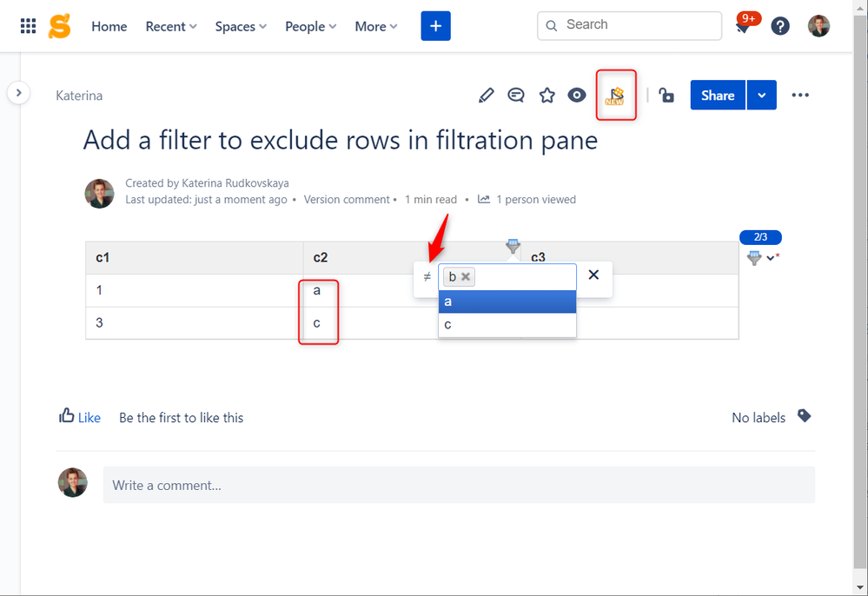Open the help question mark icon
The height and width of the screenshot is (596, 868).
(x=779, y=25)
